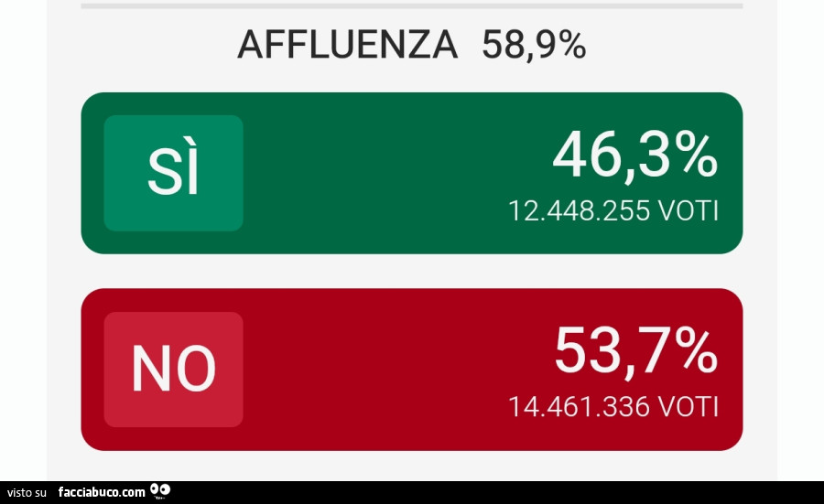Click the percent sign after 53,7
The image size is (824, 504).
[x=696, y=351]
